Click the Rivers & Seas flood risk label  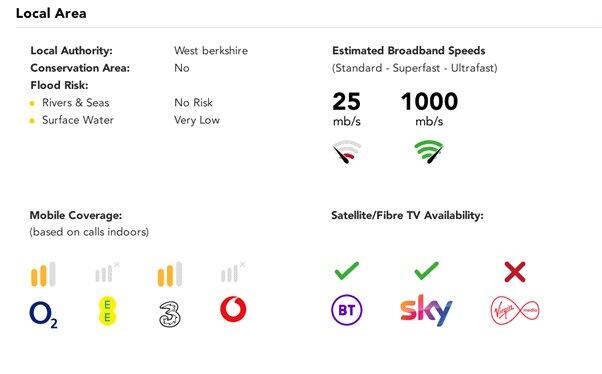pos(76,103)
